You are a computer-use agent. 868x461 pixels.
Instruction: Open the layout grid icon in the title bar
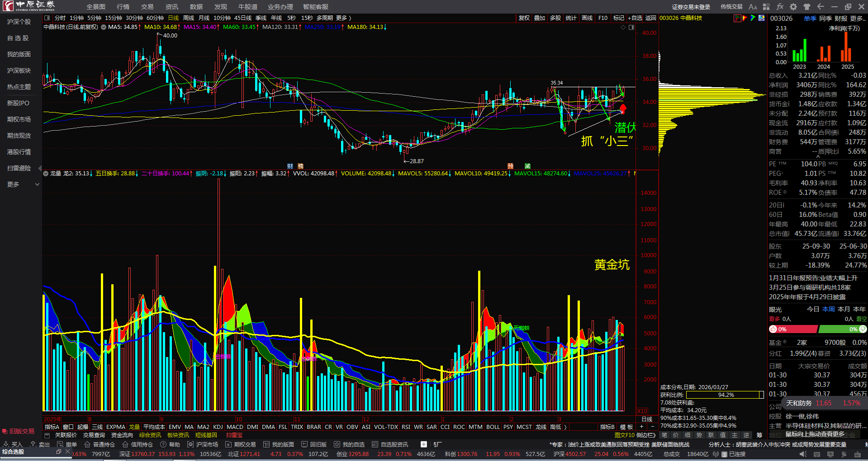(x=766, y=7)
